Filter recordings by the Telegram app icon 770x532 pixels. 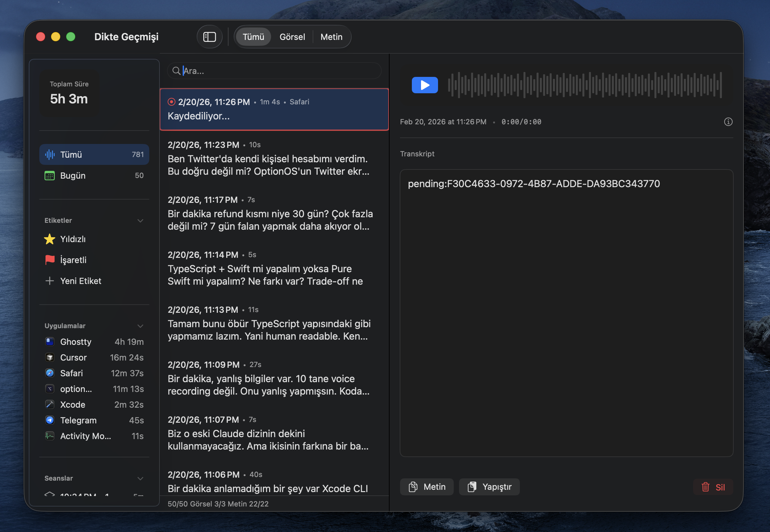tap(50, 420)
